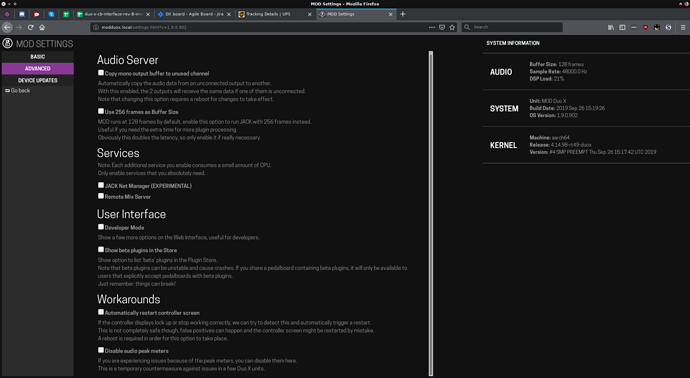Open the Library bookmarks icon
Image resolution: width=690 pixels, height=378 pixels.
[611, 27]
